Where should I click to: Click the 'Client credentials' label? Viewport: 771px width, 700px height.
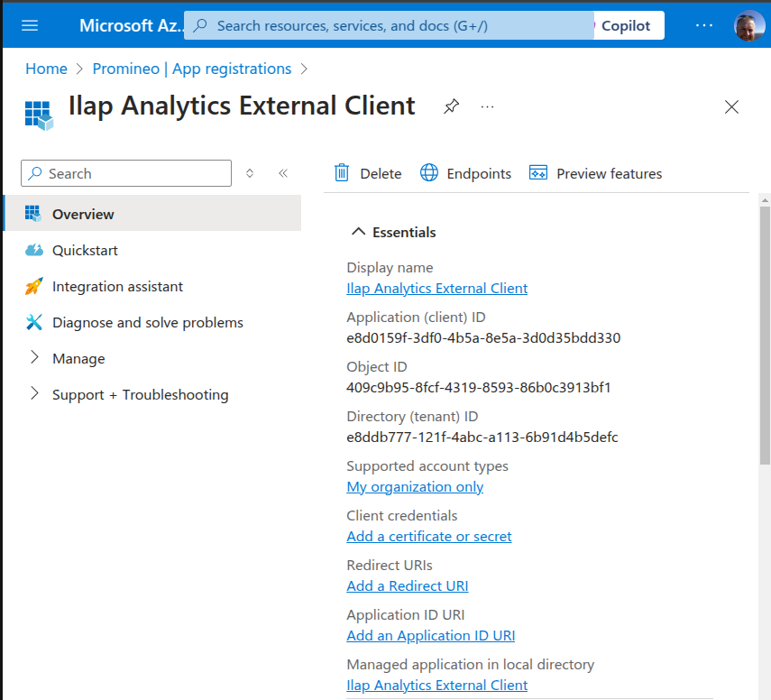[401, 516]
